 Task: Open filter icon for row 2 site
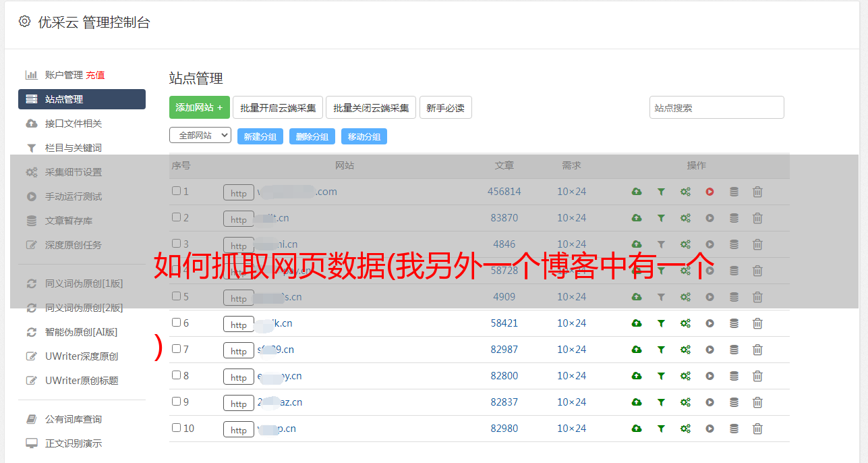coord(661,218)
